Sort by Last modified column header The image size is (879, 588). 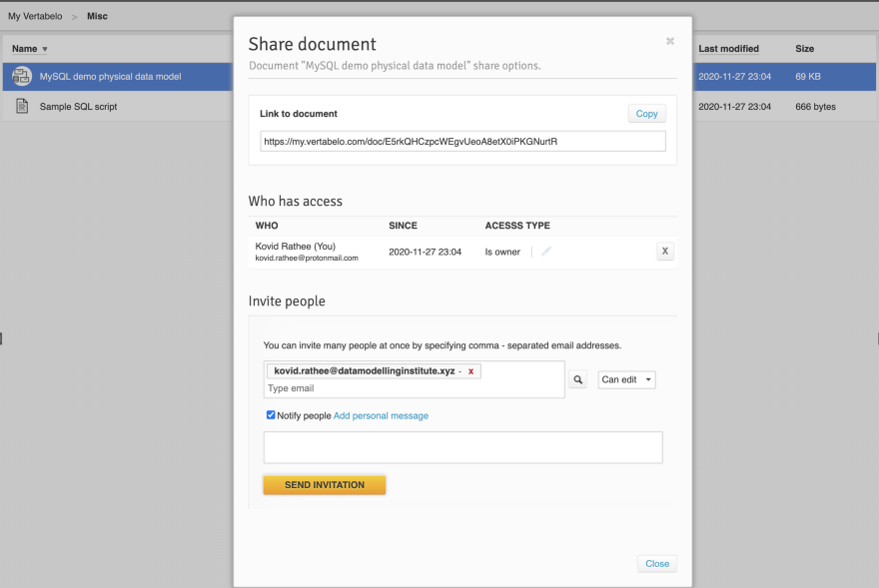728,49
